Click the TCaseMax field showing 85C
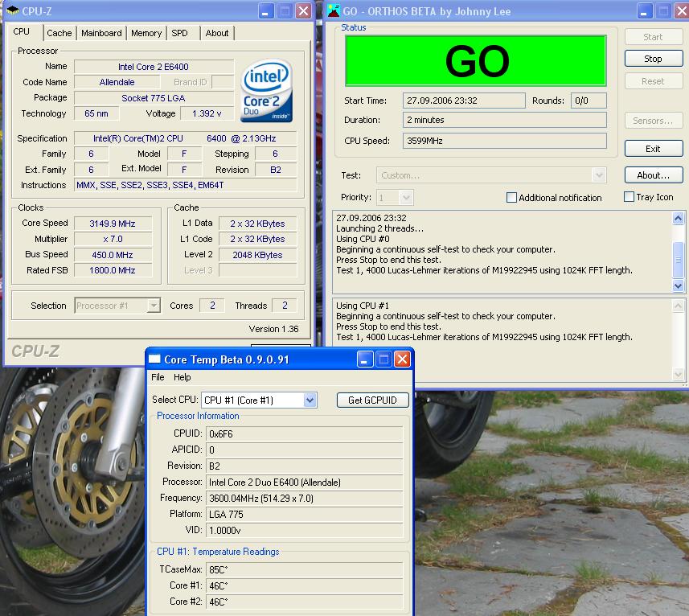Image resolution: width=689 pixels, height=616 pixels. (304, 570)
